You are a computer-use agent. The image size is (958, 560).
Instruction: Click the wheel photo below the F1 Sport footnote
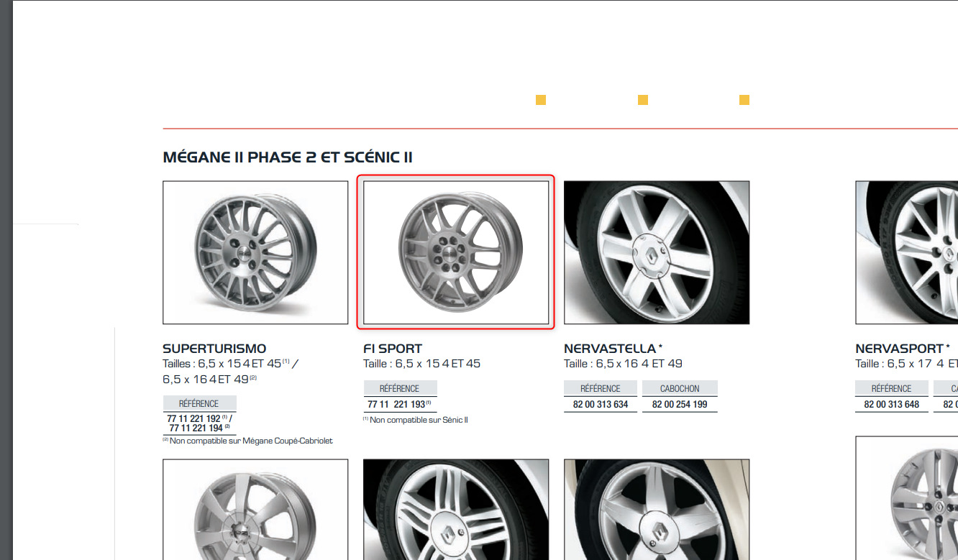coord(456,510)
